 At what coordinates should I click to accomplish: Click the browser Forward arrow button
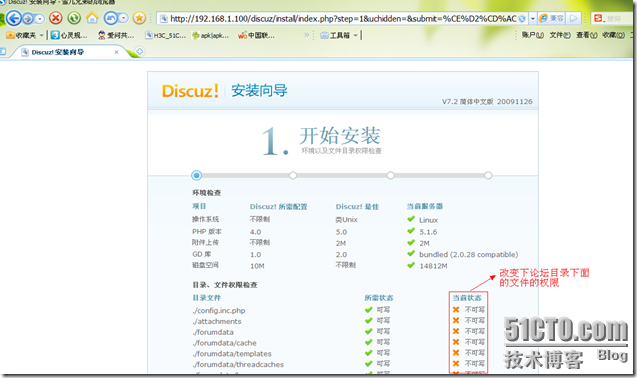(28, 18)
